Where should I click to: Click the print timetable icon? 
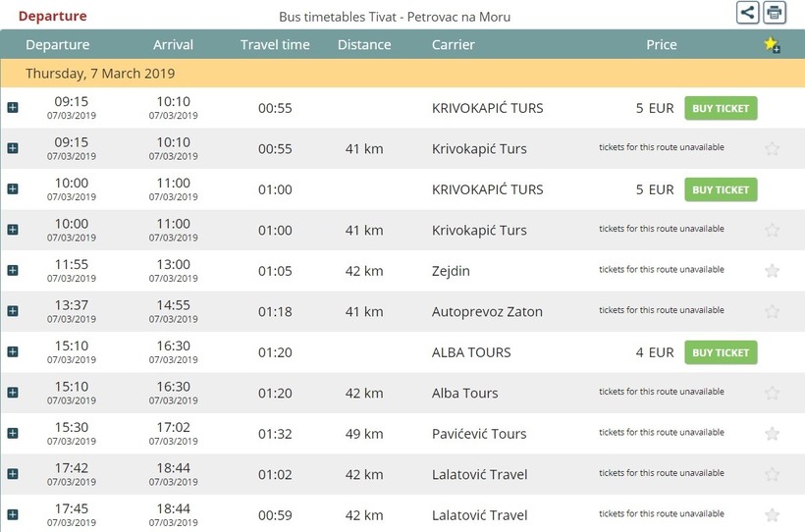[x=775, y=13]
